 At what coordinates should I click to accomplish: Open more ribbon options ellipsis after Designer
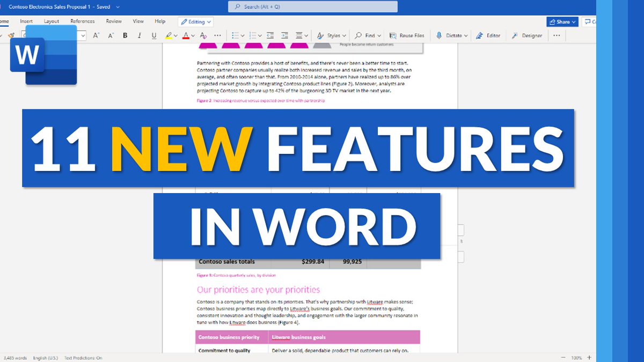point(557,35)
